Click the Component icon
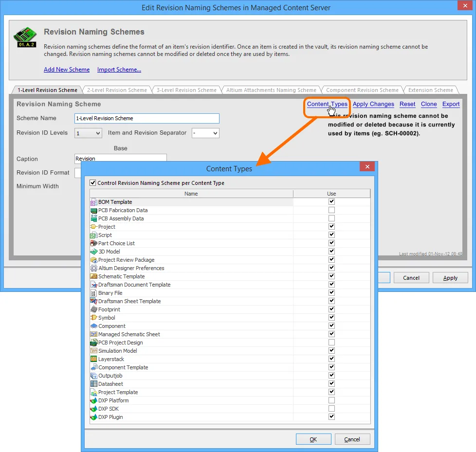The image size is (476, 452). click(x=94, y=326)
